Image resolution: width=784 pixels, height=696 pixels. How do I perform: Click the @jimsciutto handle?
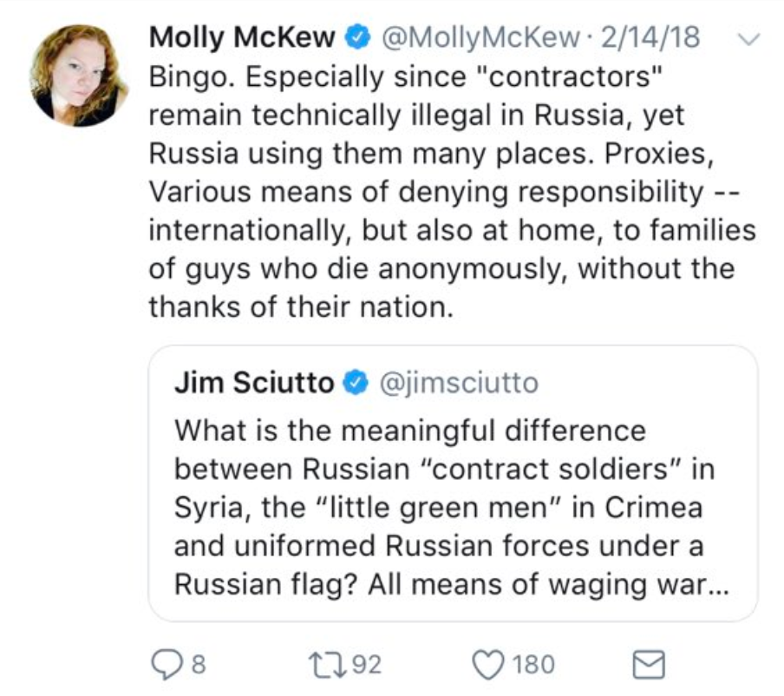coord(459,384)
